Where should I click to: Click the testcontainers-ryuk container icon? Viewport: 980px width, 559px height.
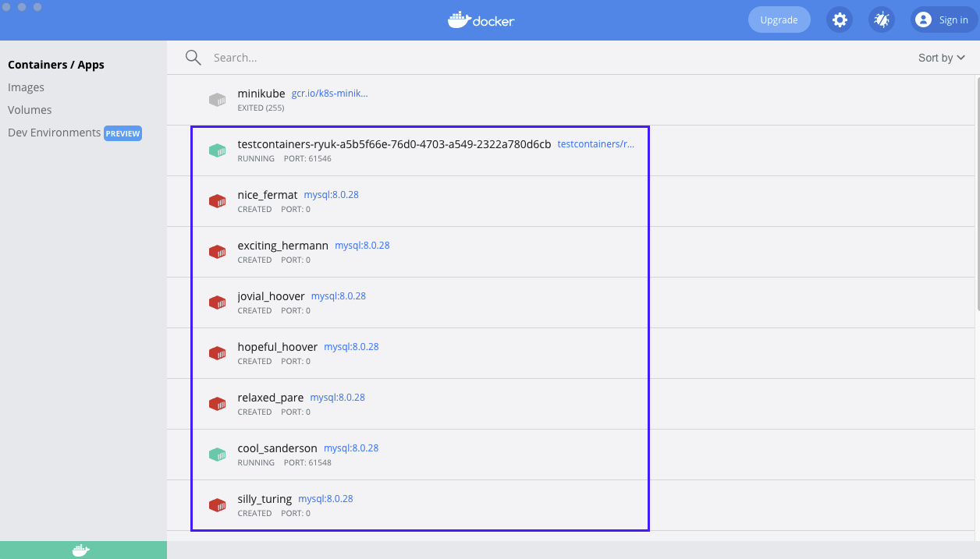(x=217, y=150)
